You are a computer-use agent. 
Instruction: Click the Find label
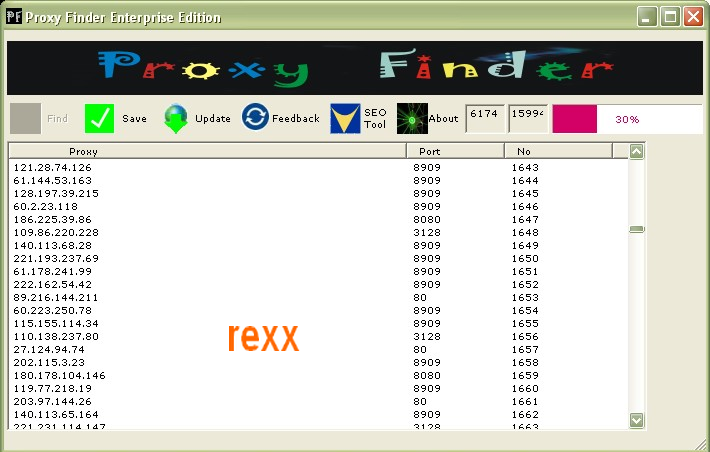(58, 119)
